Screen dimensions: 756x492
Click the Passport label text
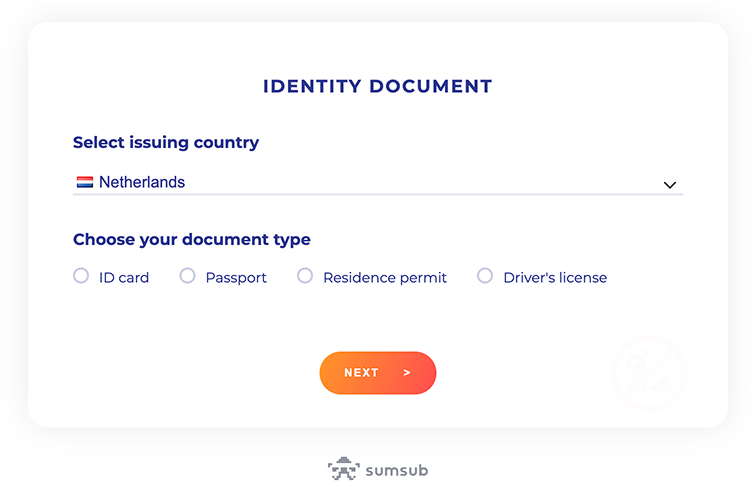236,278
